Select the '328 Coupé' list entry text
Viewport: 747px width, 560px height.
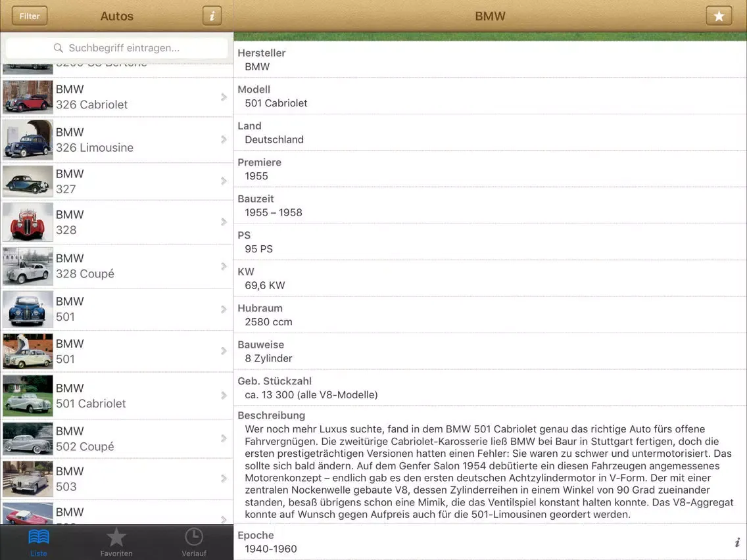point(85,274)
